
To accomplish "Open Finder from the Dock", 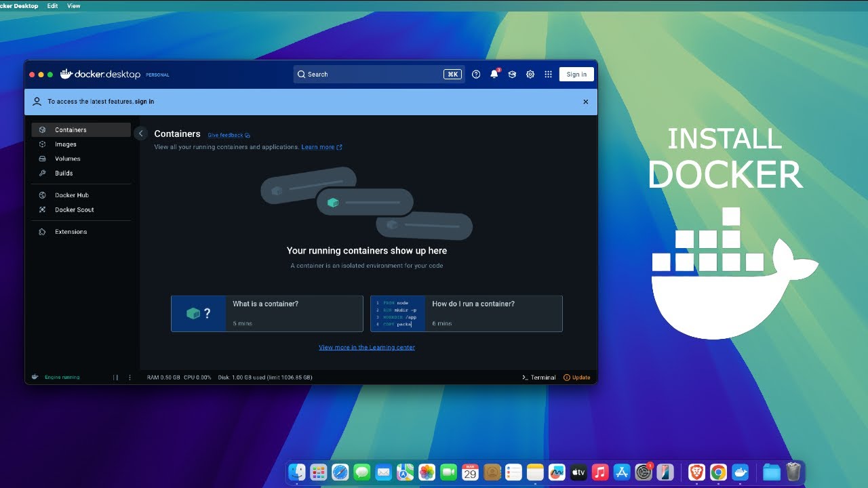I will click(297, 472).
